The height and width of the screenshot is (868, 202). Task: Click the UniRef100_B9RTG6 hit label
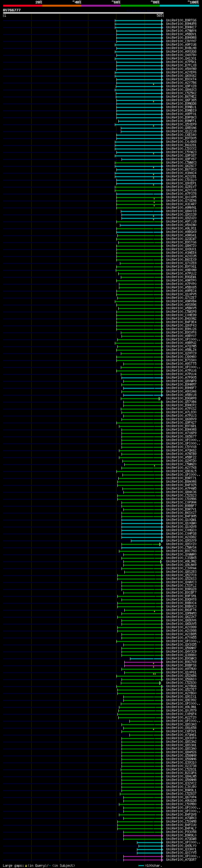coord(181,20)
